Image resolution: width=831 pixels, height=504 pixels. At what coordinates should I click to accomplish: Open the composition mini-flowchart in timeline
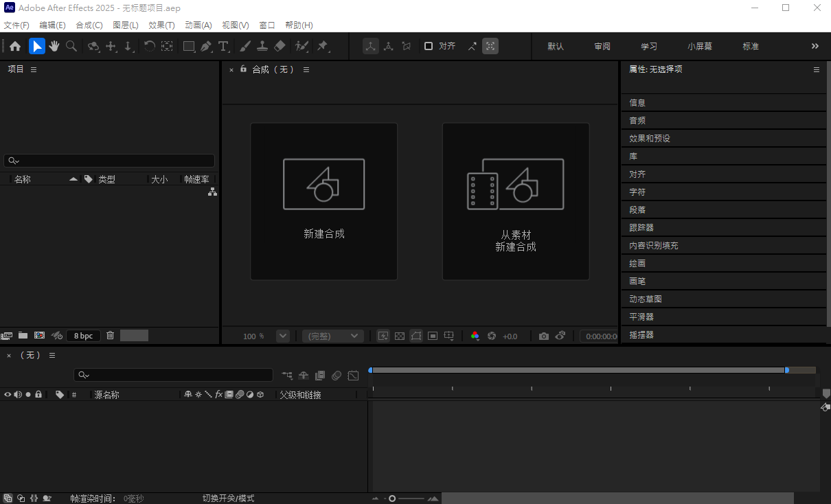click(287, 376)
